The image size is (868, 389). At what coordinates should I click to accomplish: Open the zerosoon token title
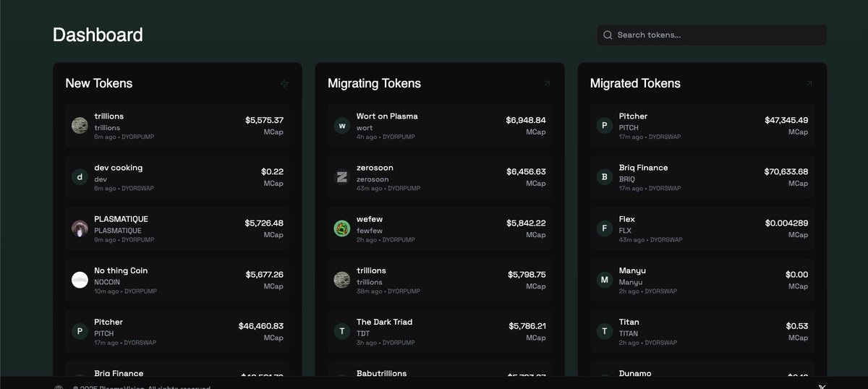pyautogui.click(x=375, y=168)
